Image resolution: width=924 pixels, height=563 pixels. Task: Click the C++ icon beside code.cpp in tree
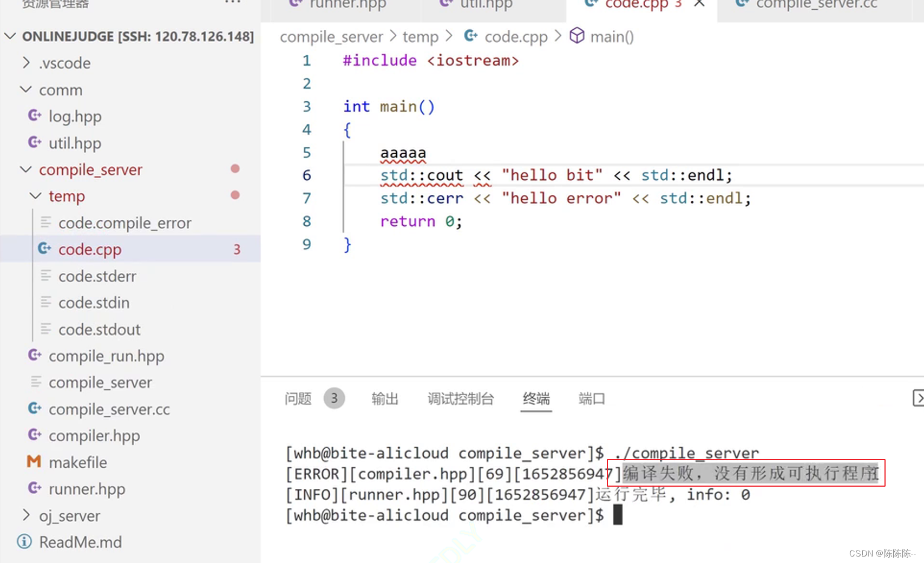click(x=44, y=248)
